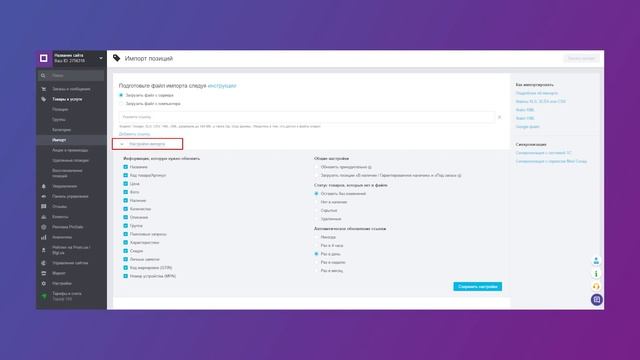This screenshot has width=640, height=360.
Task: Click the headset support icon
Action: click(x=596, y=287)
